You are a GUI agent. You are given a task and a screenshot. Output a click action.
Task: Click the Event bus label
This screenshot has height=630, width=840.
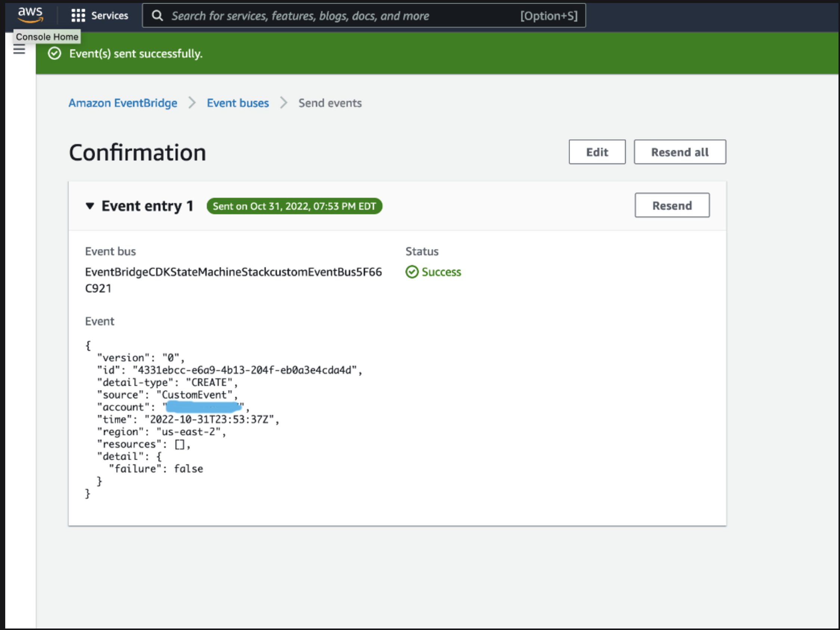[110, 252]
